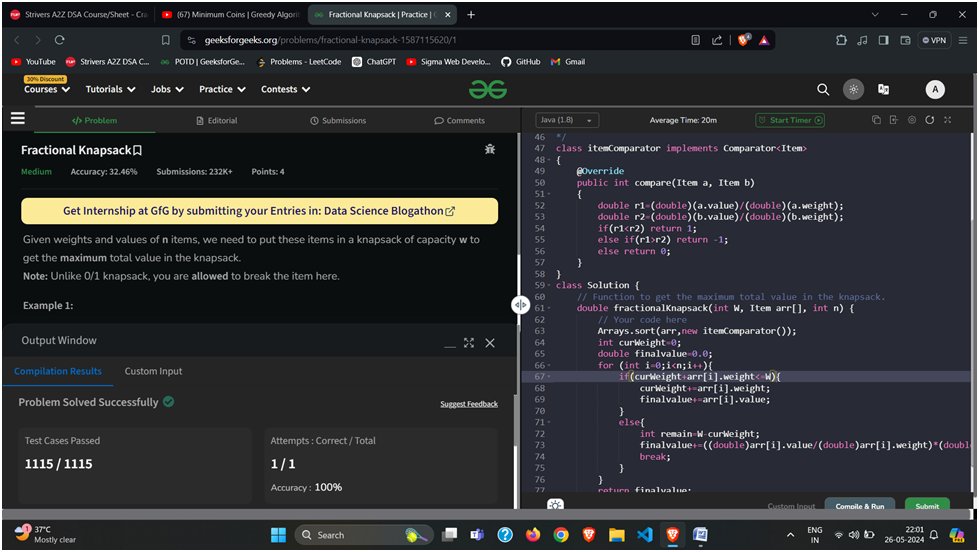Open the new tab plus button
The width and height of the screenshot is (979, 552).
click(471, 14)
